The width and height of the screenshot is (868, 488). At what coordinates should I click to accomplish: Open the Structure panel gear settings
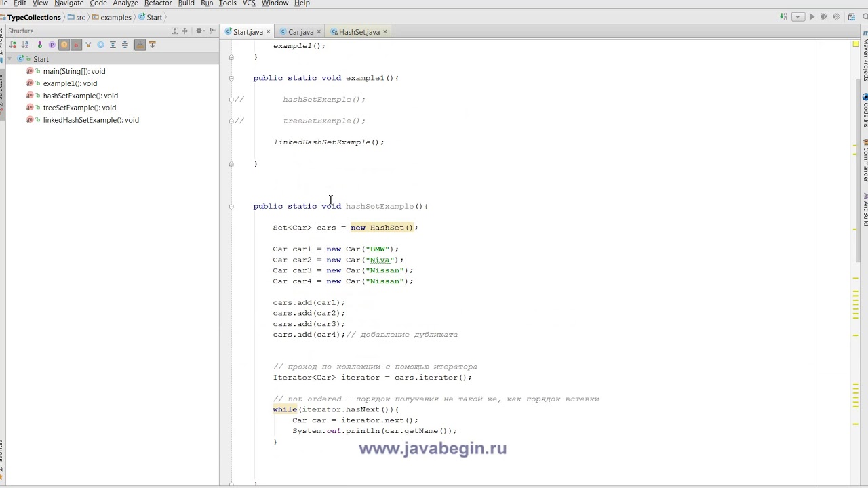(x=199, y=30)
